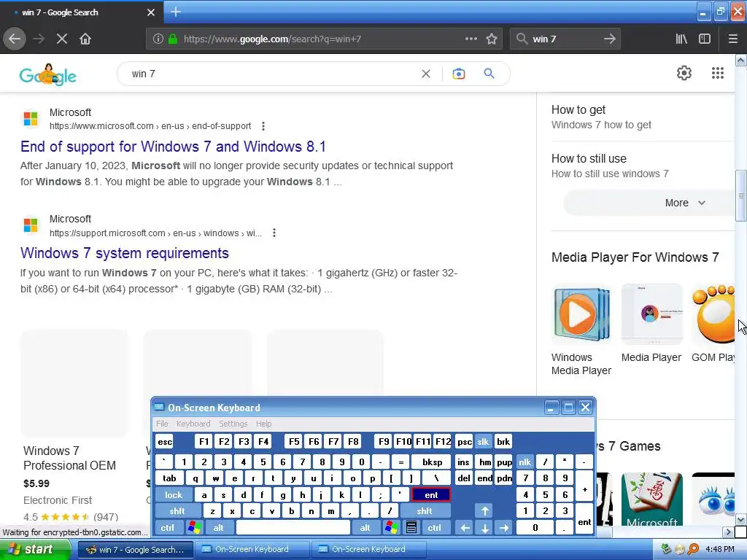The image size is (747, 560).
Task: Click vertical scrollbar down arrow
Action: (x=740, y=519)
